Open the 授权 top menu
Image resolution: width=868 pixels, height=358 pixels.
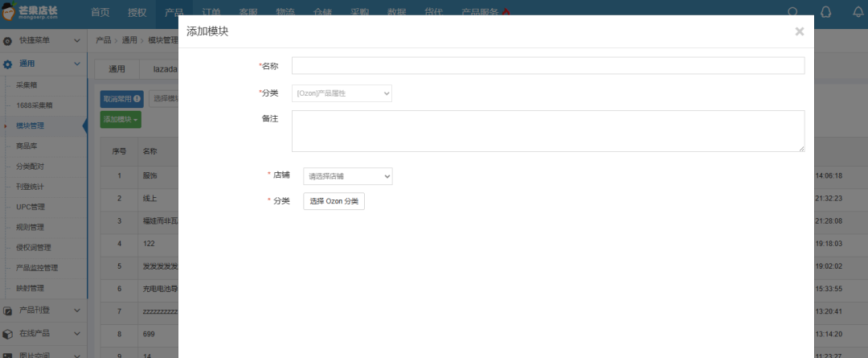137,12
